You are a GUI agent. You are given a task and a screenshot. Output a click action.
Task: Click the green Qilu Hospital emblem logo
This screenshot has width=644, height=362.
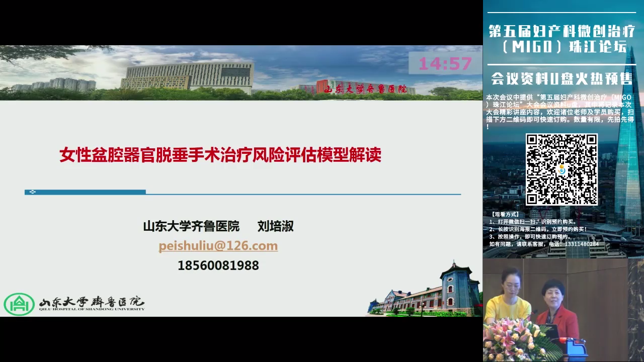(19, 304)
